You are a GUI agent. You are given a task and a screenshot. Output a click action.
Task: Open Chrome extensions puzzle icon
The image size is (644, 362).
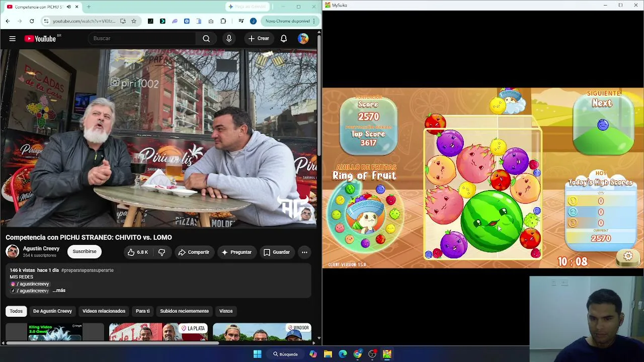223,21
